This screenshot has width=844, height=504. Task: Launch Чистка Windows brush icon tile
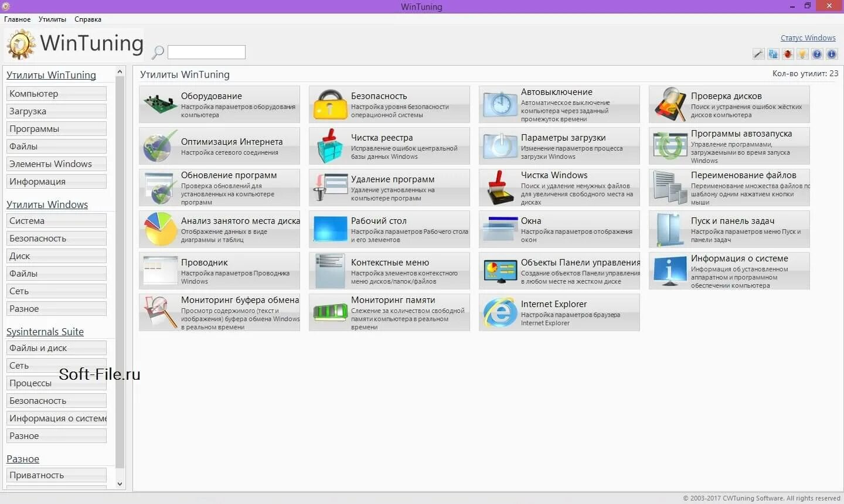click(x=500, y=188)
